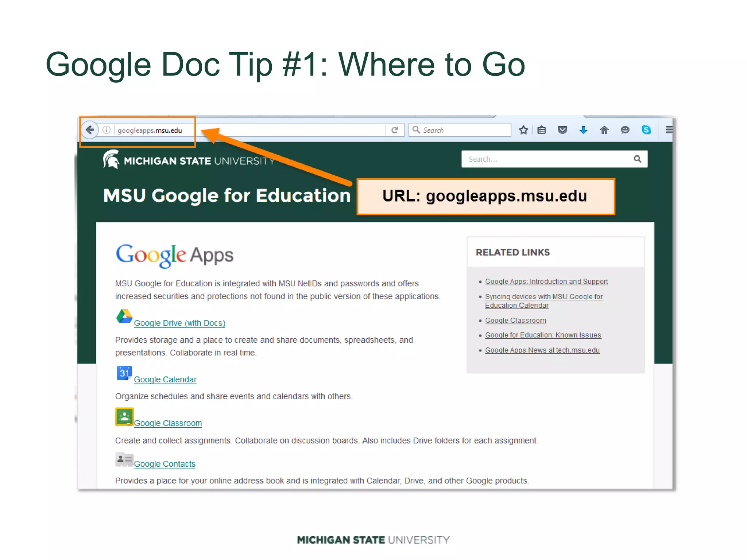The image size is (747, 560).
Task: Click the green Google Classroom icon
Action: coord(124,417)
